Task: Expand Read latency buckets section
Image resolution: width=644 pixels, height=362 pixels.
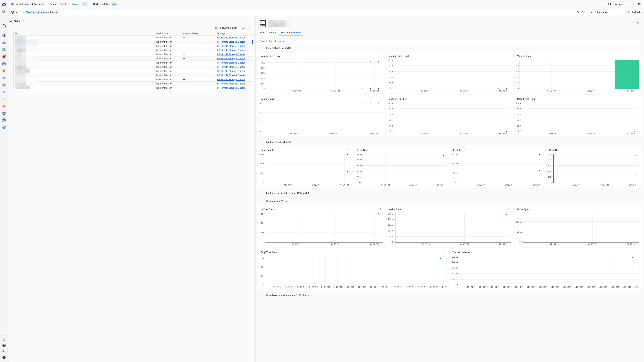Action: [x=261, y=193]
